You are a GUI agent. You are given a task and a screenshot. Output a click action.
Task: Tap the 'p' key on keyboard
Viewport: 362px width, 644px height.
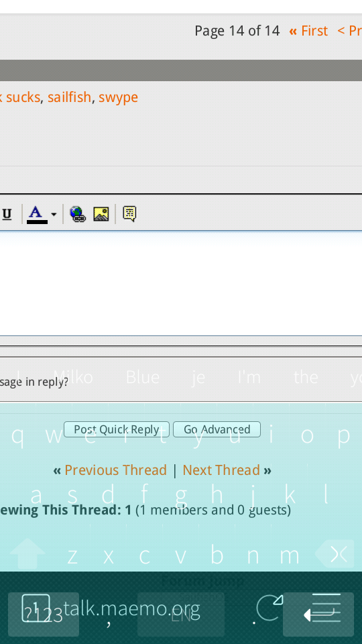pyautogui.click(x=343, y=435)
